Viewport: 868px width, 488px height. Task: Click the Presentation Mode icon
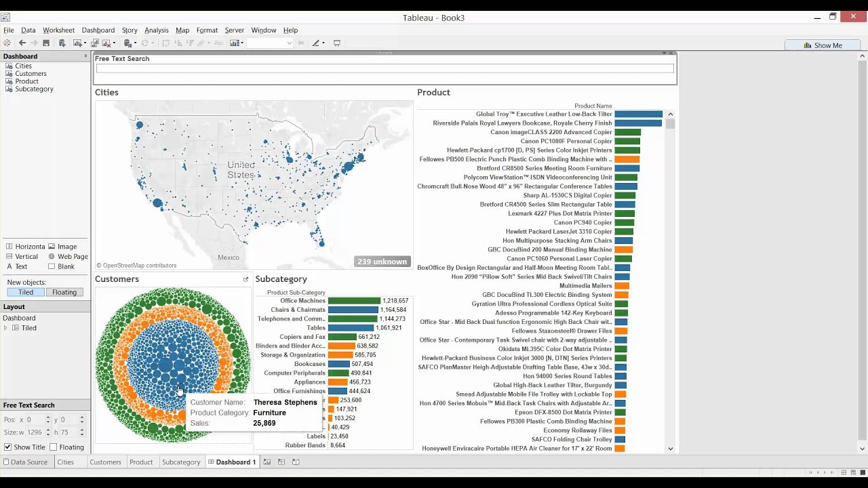(x=337, y=43)
